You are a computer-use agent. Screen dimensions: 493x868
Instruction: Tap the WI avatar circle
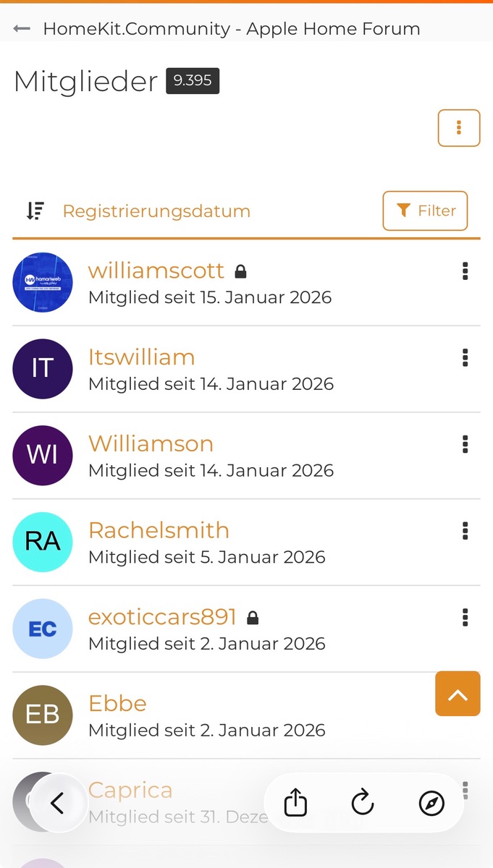coord(43,456)
